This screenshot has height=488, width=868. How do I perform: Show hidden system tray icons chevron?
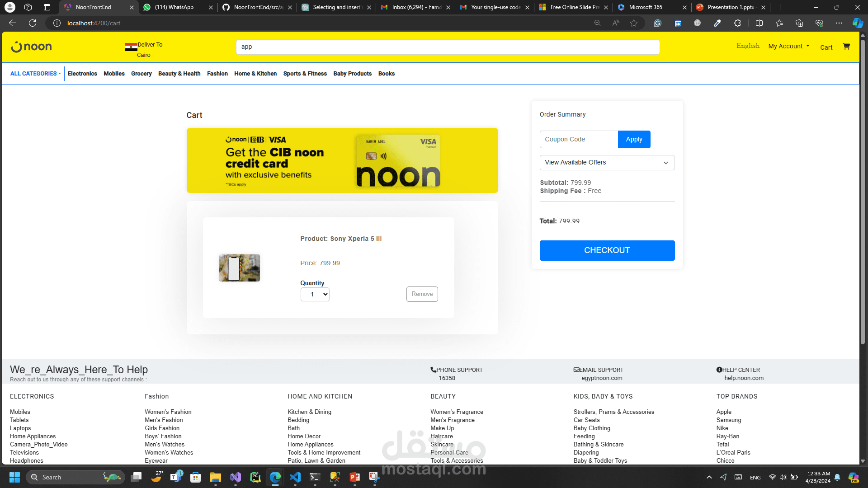click(709, 477)
